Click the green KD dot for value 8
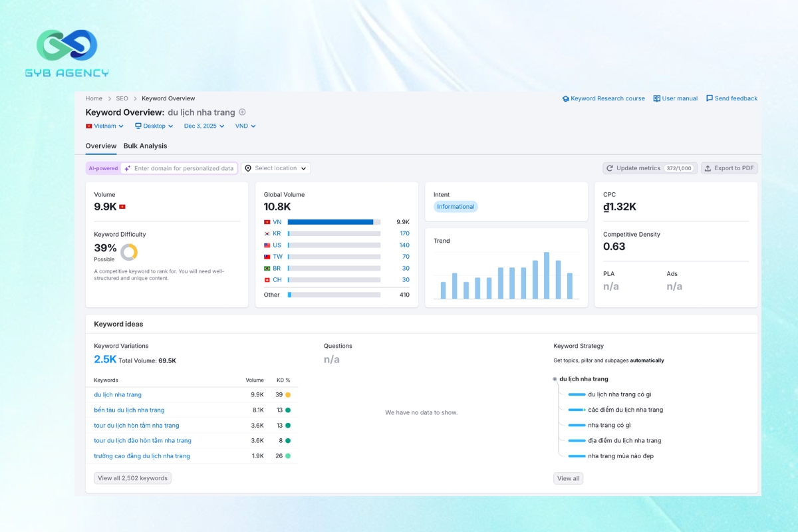798x532 pixels. [x=288, y=440]
